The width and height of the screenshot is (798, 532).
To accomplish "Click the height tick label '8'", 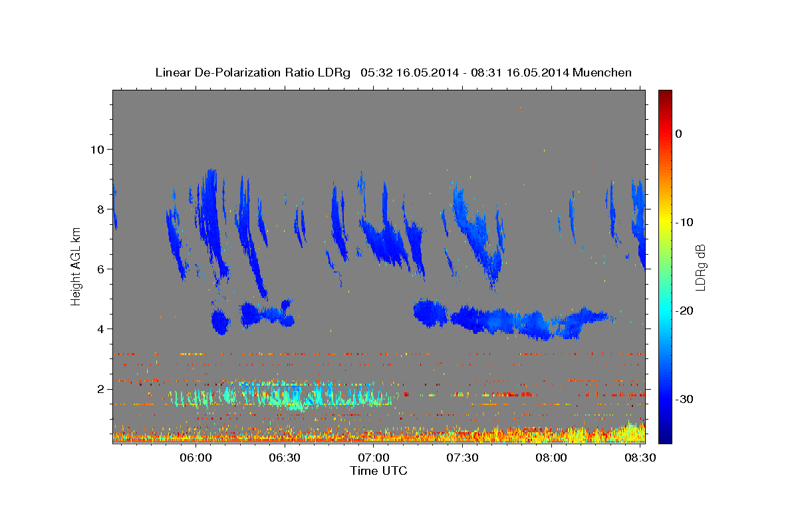I will (x=101, y=209).
